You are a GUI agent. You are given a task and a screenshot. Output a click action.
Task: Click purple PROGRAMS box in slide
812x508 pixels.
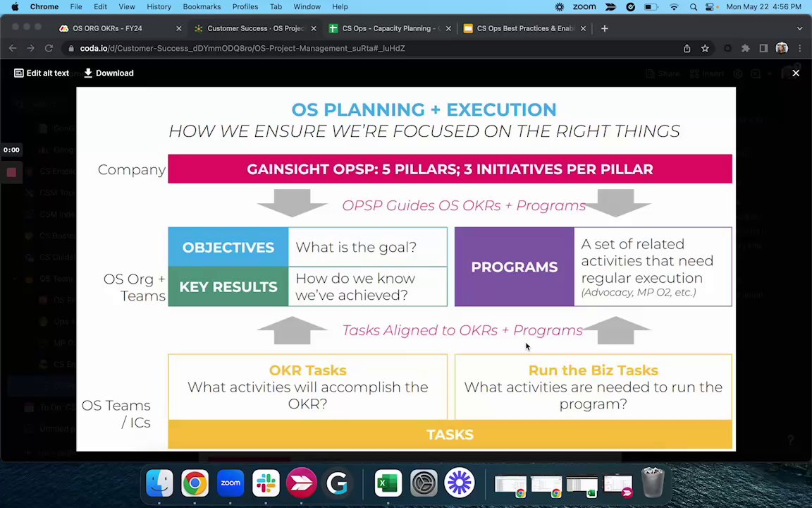(515, 267)
